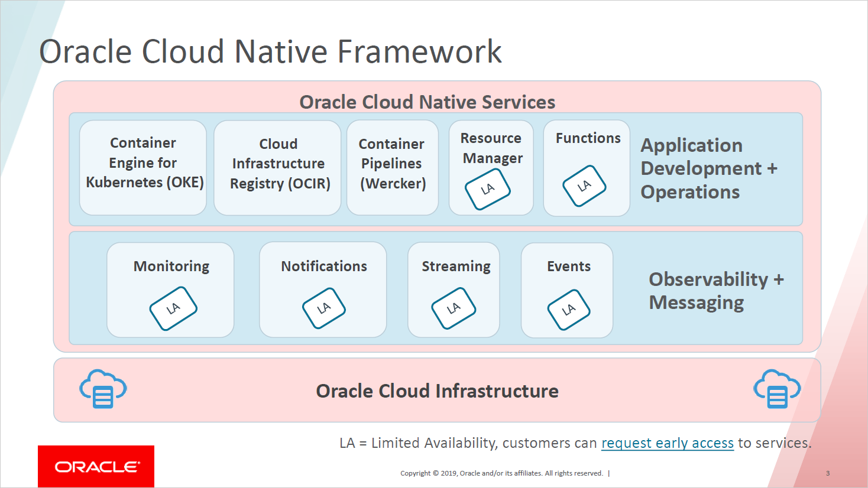This screenshot has height=488, width=868.
Task: Click the cloud database icon right of Oracle Cloud Infrastructure
Action: point(777,389)
